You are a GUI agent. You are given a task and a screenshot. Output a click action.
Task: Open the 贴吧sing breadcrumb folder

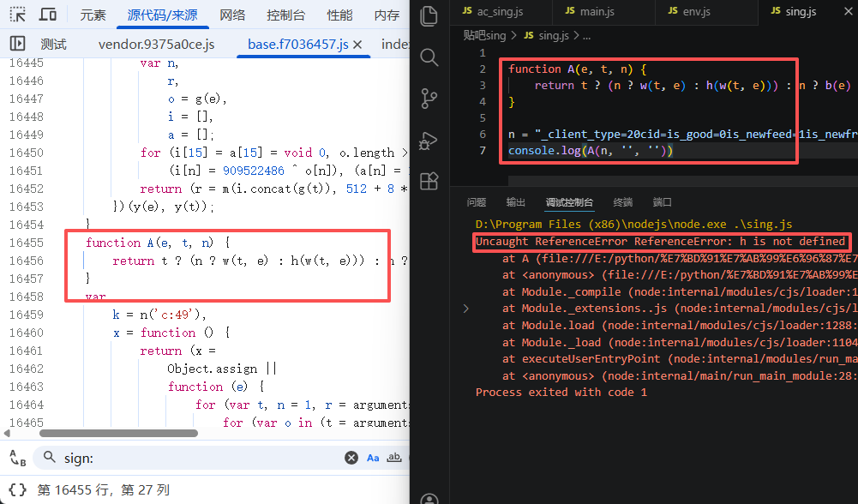click(x=484, y=35)
